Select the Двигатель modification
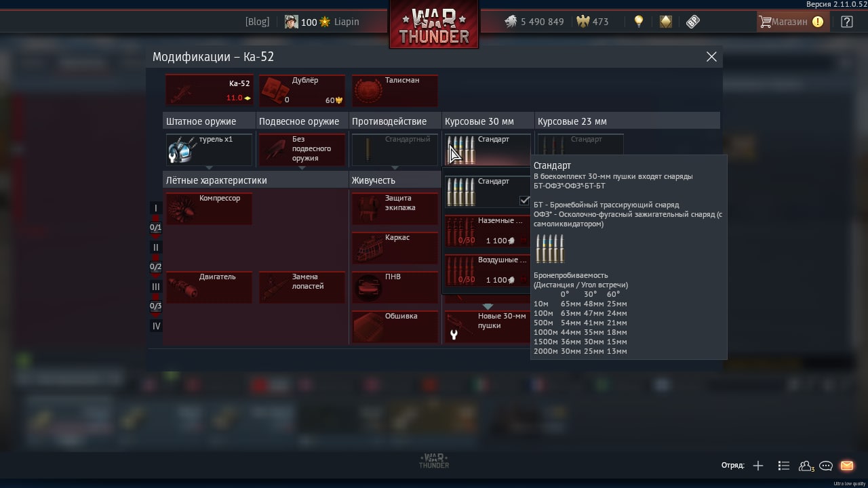Image resolution: width=868 pixels, height=488 pixels. (x=209, y=287)
